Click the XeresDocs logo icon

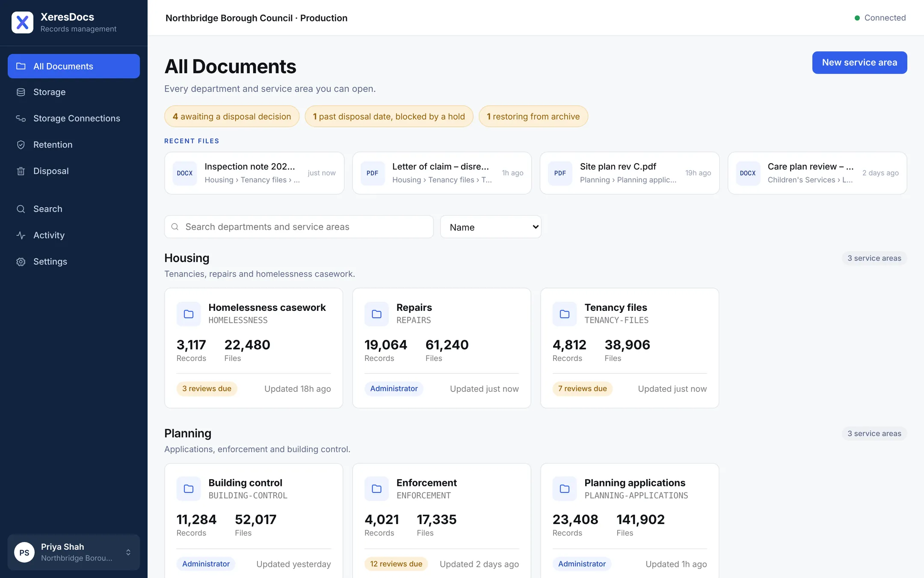coord(22,22)
